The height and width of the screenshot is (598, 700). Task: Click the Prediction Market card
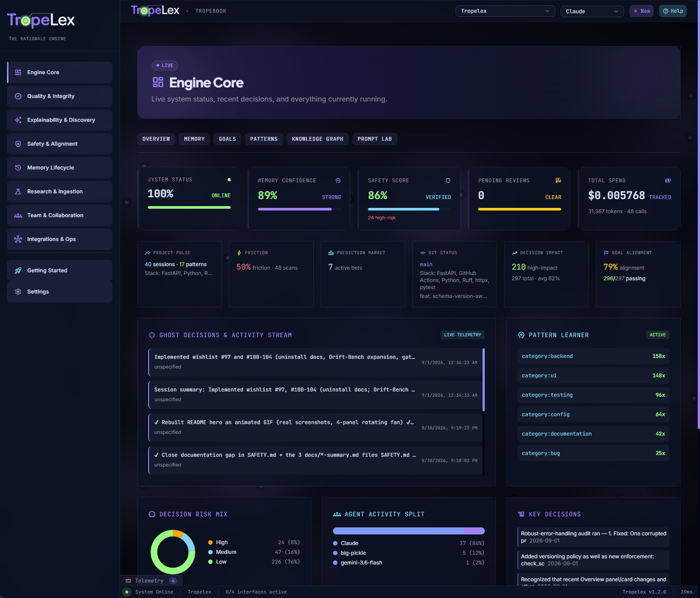click(363, 274)
